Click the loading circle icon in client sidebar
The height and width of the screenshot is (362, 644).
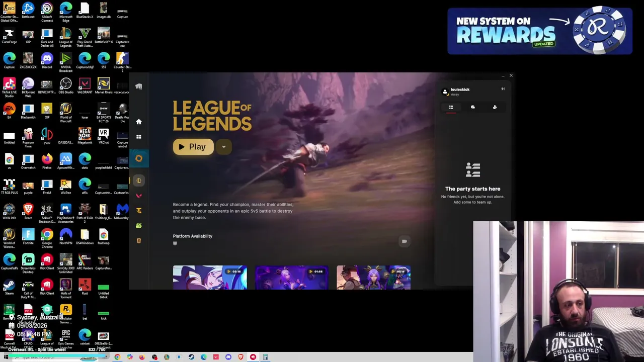pyautogui.click(x=139, y=158)
